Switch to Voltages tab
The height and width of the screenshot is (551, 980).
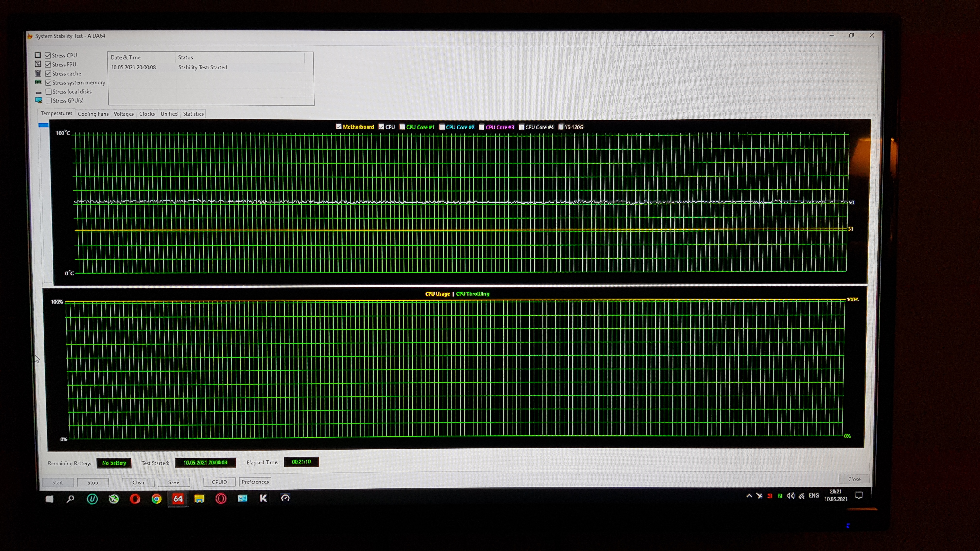(x=124, y=114)
